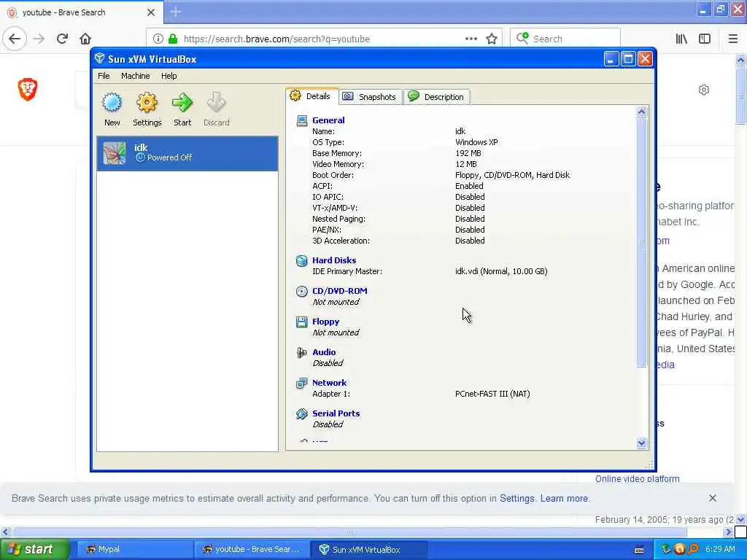Click the system tray clock
747x560 pixels.
pyautogui.click(x=720, y=549)
